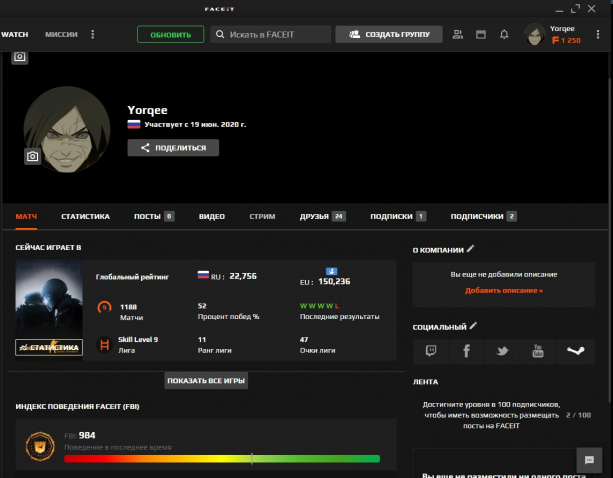Open the chat bubble in bottom corner
Screen dimensions: 613x478
589,458
